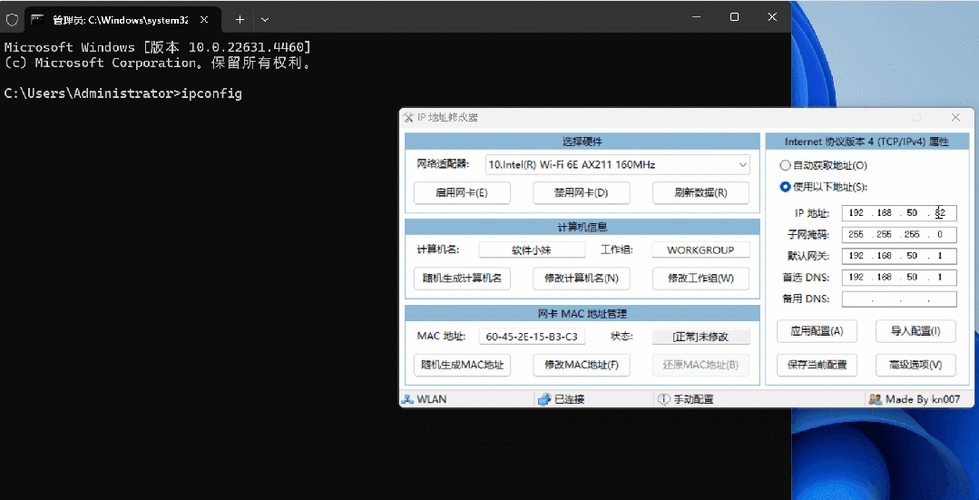979x500 pixels.
Task: Click the Made By kn007 author icon
Action: click(875, 399)
